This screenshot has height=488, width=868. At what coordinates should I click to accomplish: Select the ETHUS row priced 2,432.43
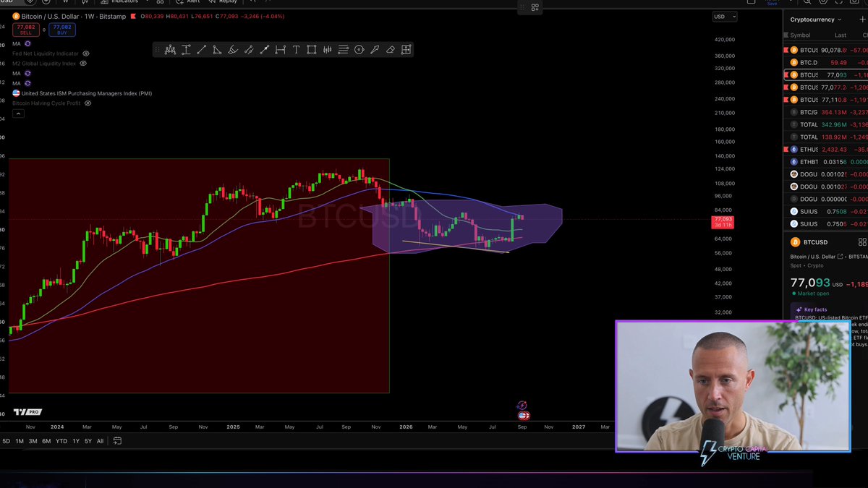[825, 149]
